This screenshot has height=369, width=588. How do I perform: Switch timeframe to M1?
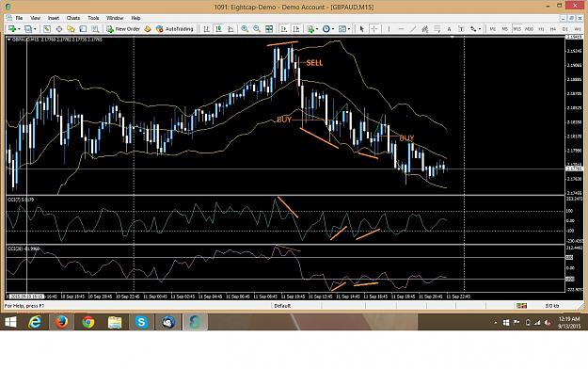[493, 29]
